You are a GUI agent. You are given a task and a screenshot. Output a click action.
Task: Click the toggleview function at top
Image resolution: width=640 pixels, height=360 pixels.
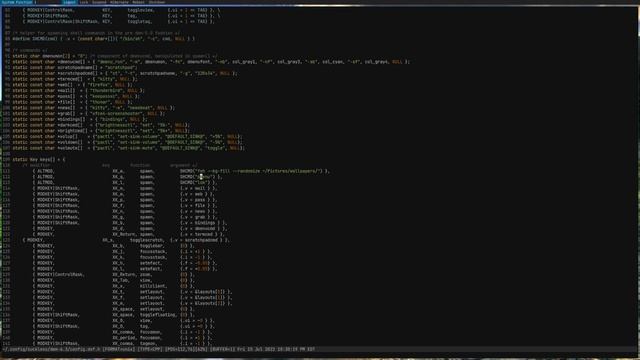140,10
